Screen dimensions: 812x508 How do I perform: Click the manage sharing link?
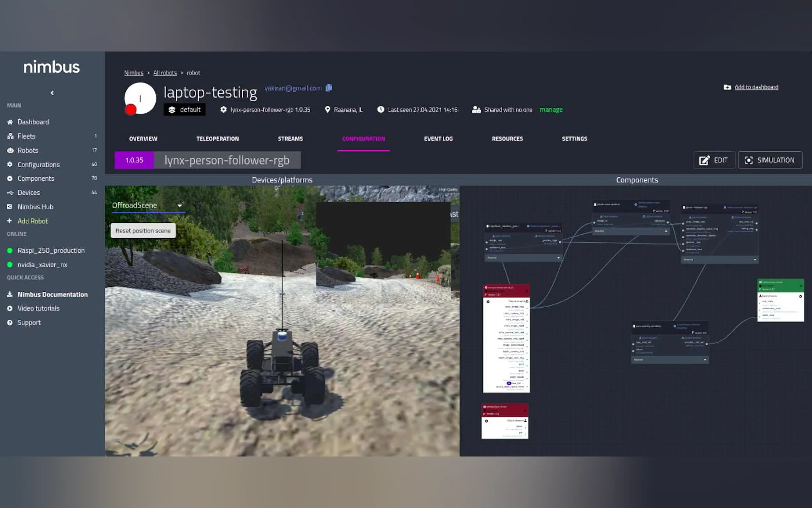[x=551, y=109]
